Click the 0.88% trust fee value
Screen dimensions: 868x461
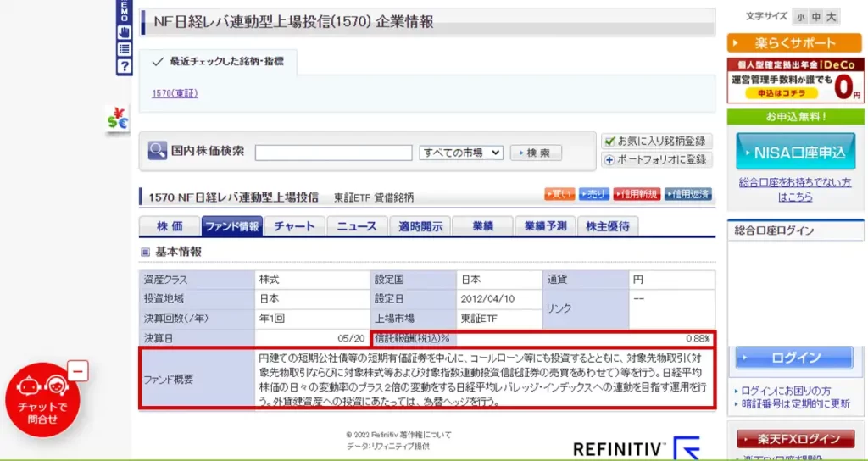(698, 338)
